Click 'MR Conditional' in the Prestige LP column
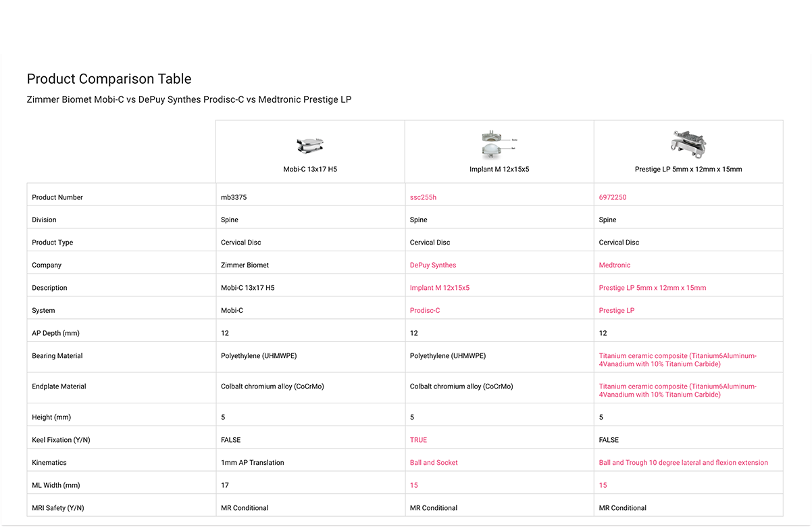Screen dimensions: 812x527 point(623,508)
